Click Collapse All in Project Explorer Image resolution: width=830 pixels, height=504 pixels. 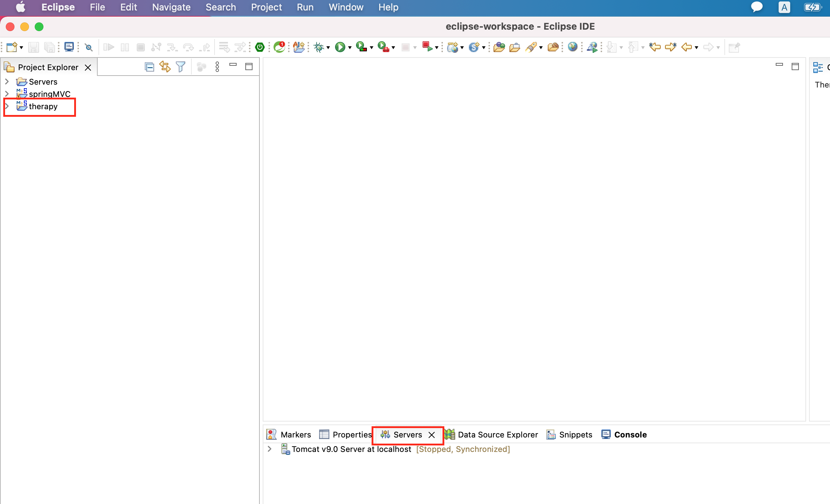tap(149, 67)
